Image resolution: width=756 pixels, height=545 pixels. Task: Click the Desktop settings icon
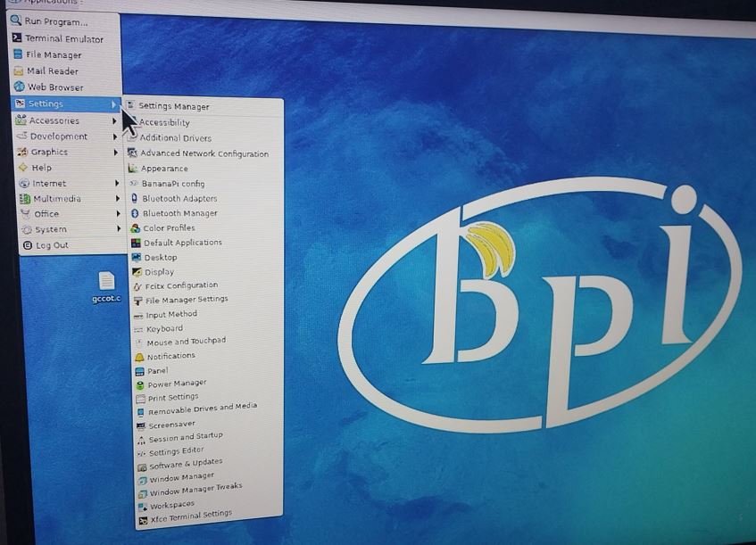tap(137, 257)
